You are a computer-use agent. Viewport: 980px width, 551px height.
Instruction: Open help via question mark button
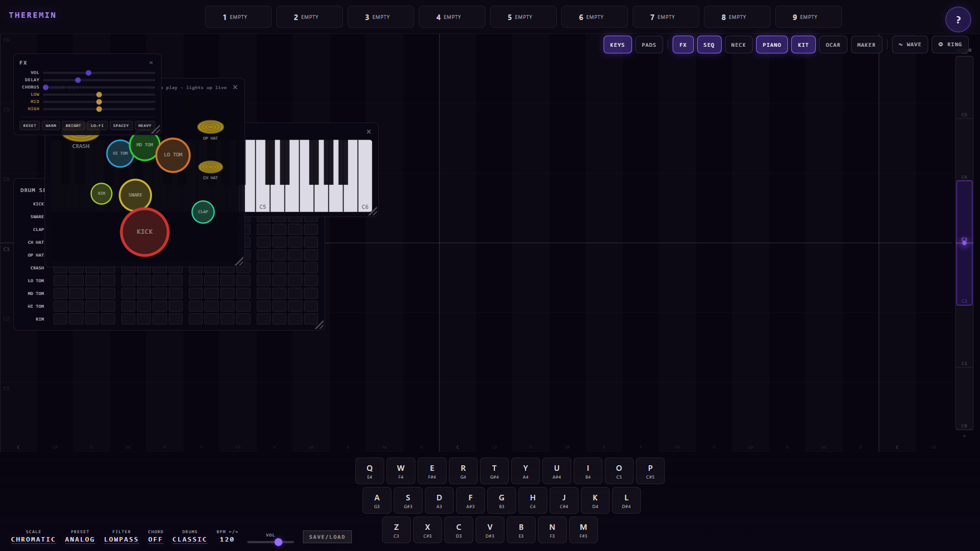[x=958, y=19]
